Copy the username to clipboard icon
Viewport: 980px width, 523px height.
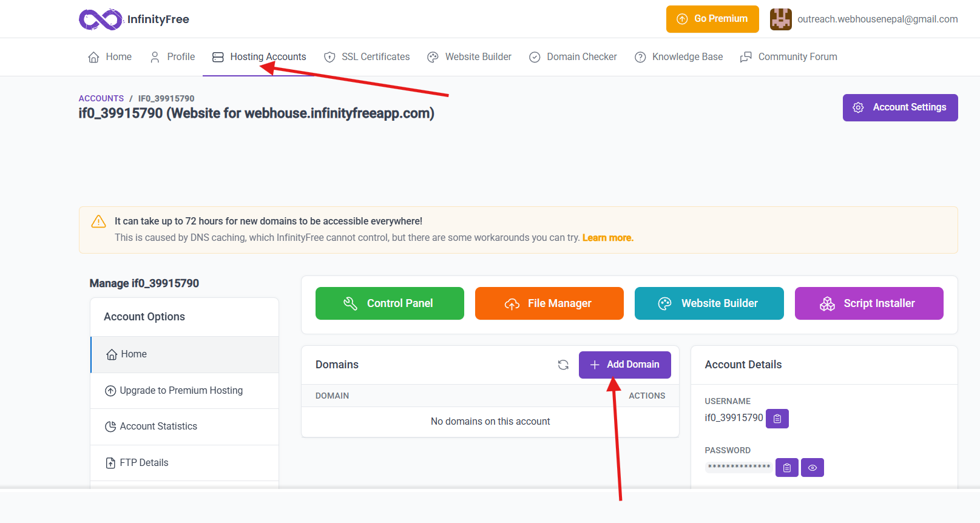[777, 419]
